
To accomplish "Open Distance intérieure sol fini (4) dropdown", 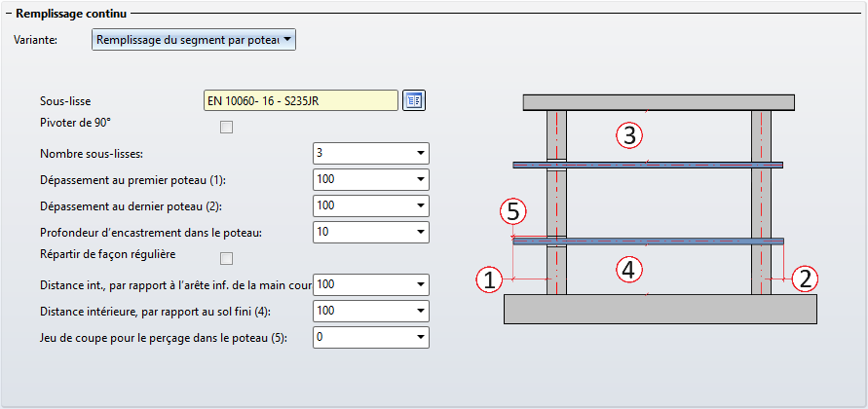I will (x=371, y=311).
